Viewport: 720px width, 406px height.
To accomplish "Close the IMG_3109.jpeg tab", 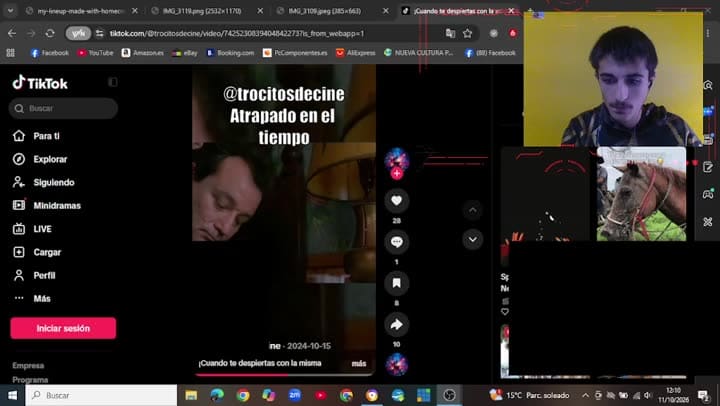I will pos(386,11).
